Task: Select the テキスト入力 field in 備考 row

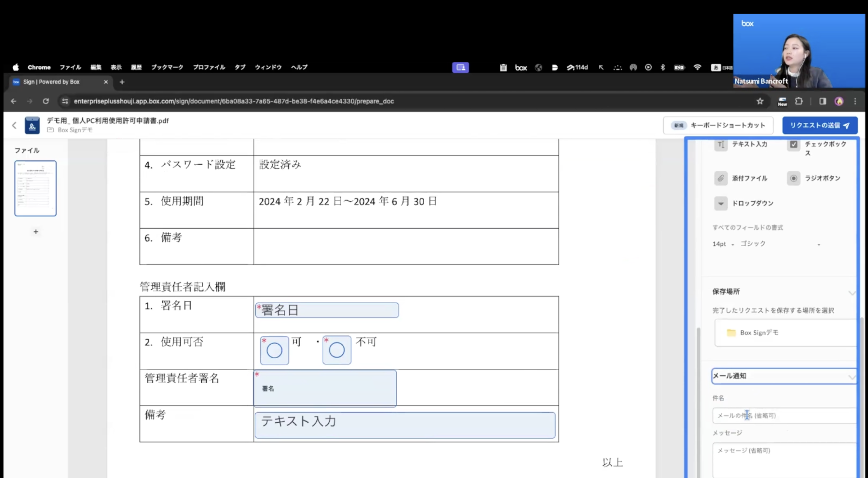Action: point(405,425)
